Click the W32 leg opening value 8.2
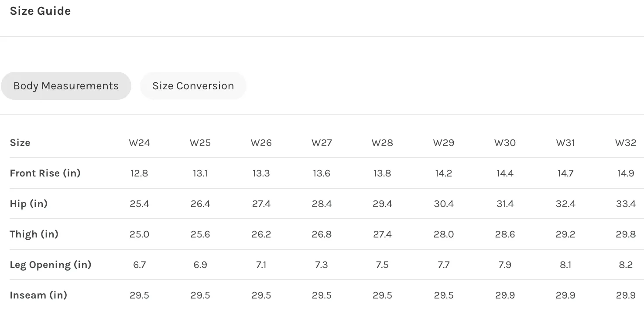 pyautogui.click(x=626, y=265)
